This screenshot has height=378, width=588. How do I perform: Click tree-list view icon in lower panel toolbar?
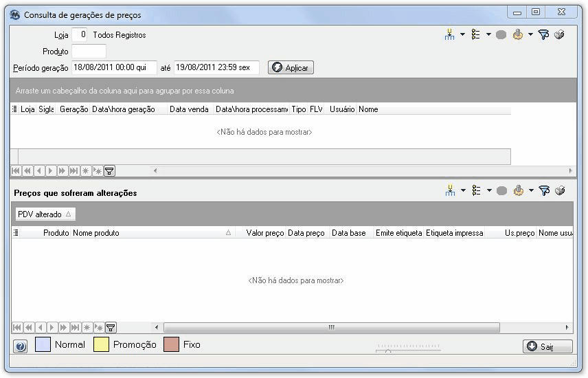(x=476, y=190)
